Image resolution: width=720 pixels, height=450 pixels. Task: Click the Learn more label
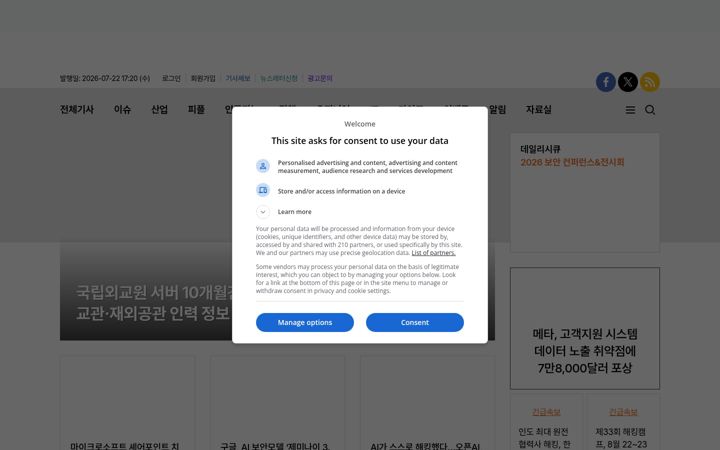[294, 212]
